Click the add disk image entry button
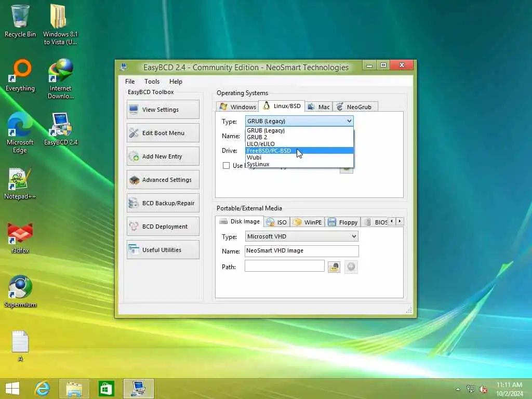The image size is (532, 399). [351, 267]
